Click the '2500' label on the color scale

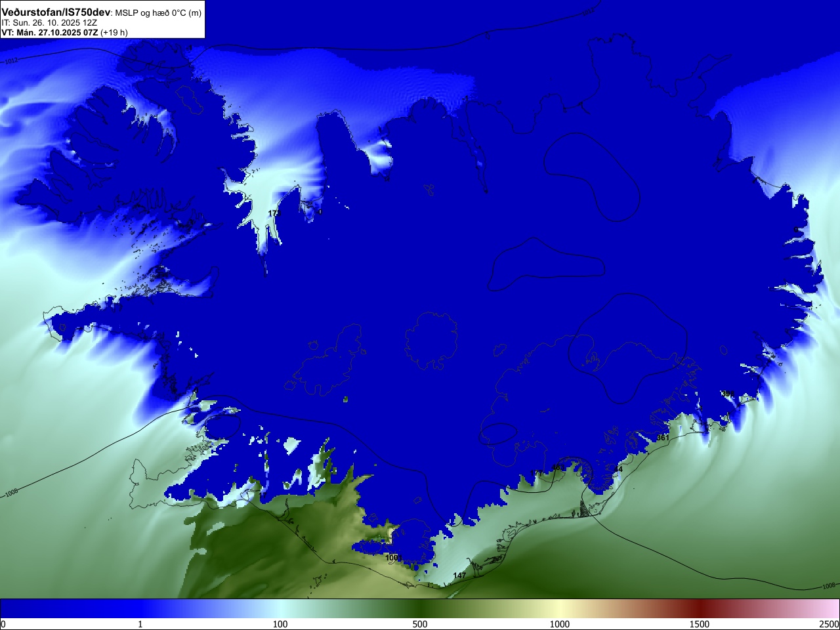[829, 624]
